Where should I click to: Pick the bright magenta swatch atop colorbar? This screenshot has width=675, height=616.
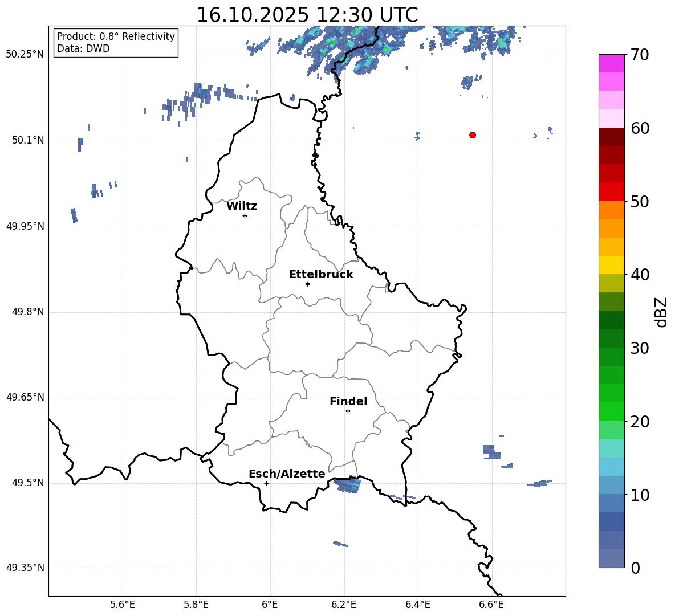[612, 63]
